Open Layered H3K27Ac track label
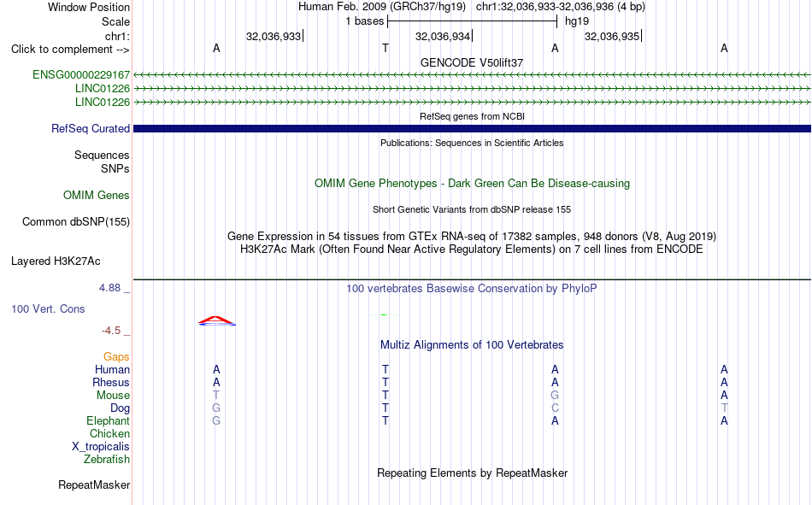812x505 pixels. click(56, 261)
